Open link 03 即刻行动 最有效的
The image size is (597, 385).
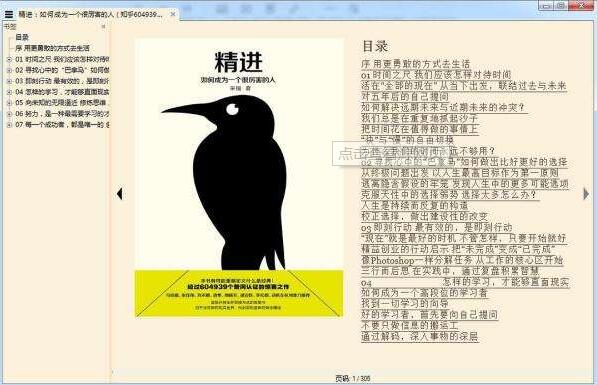click(437, 227)
